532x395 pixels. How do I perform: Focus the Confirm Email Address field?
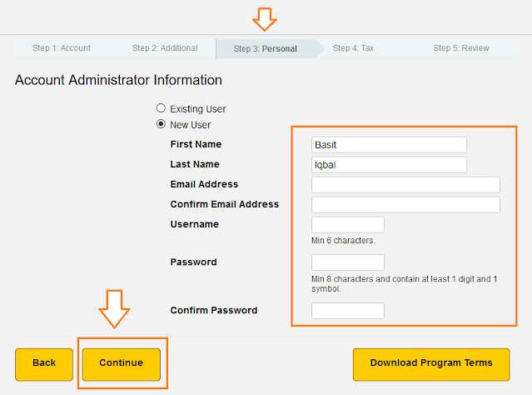(x=405, y=205)
